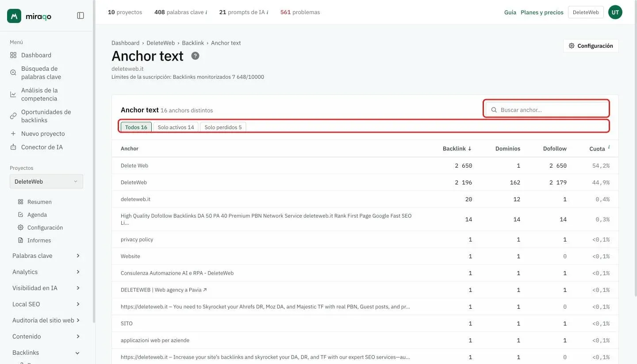The image size is (637, 364).
Task: Expand Palabras clave section
Action: pos(46,256)
